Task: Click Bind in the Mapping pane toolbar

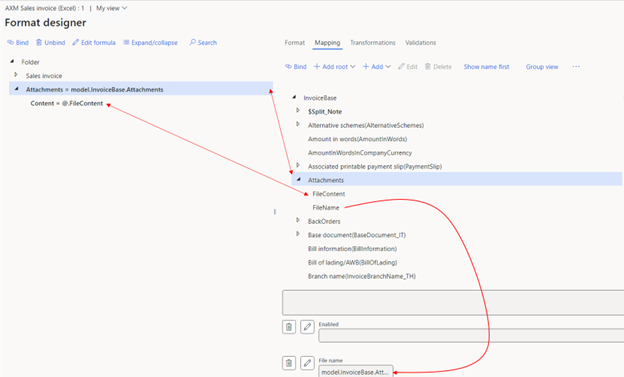Action: tap(296, 67)
